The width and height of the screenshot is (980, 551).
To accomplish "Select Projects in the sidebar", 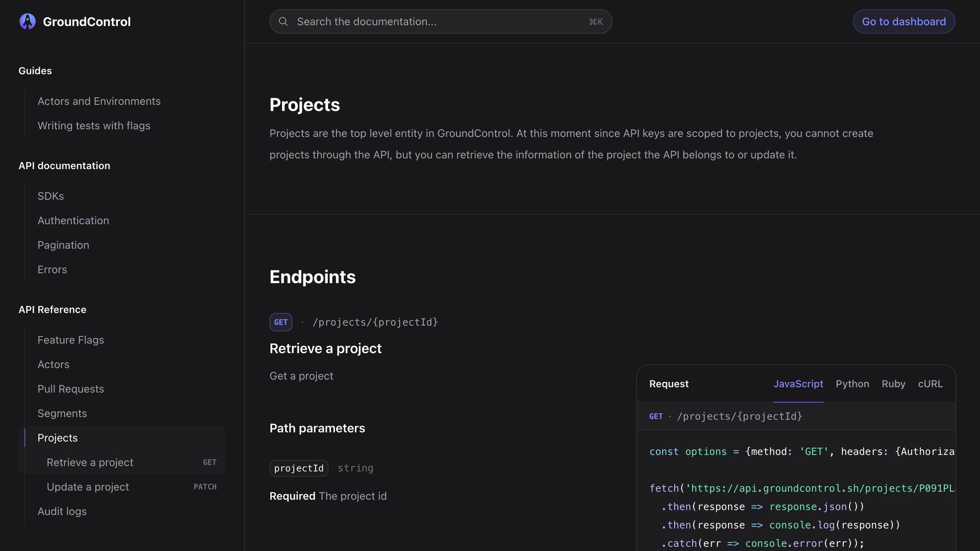I will [x=57, y=438].
